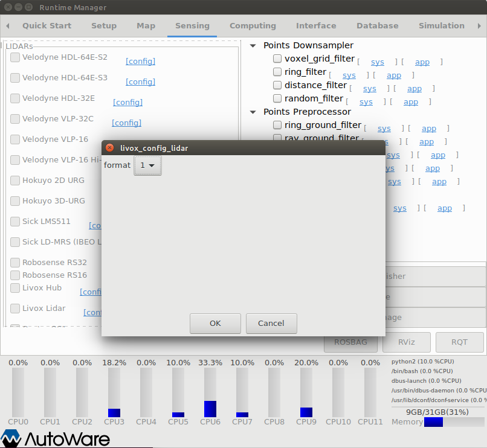Check the Livox Hub option
The width and height of the screenshot is (487, 448).
15,288
